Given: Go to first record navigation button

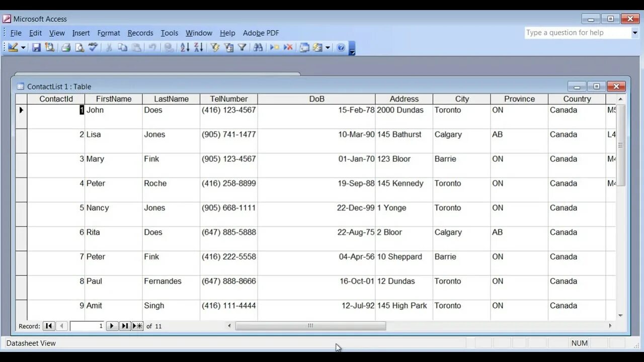Looking at the screenshot, I should (49, 326).
